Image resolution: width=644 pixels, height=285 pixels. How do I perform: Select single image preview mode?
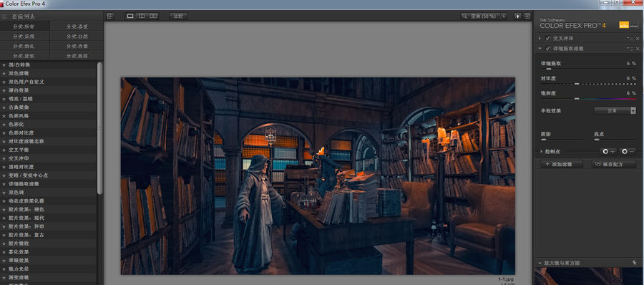pyautogui.click(x=130, y=16)
